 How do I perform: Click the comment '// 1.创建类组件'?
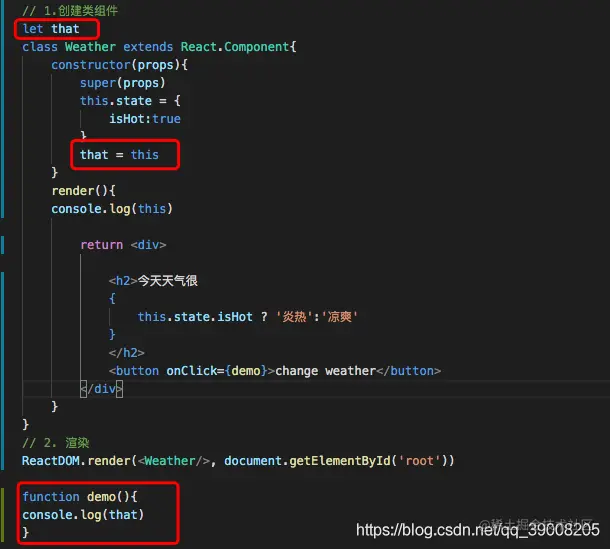[70, 11]
